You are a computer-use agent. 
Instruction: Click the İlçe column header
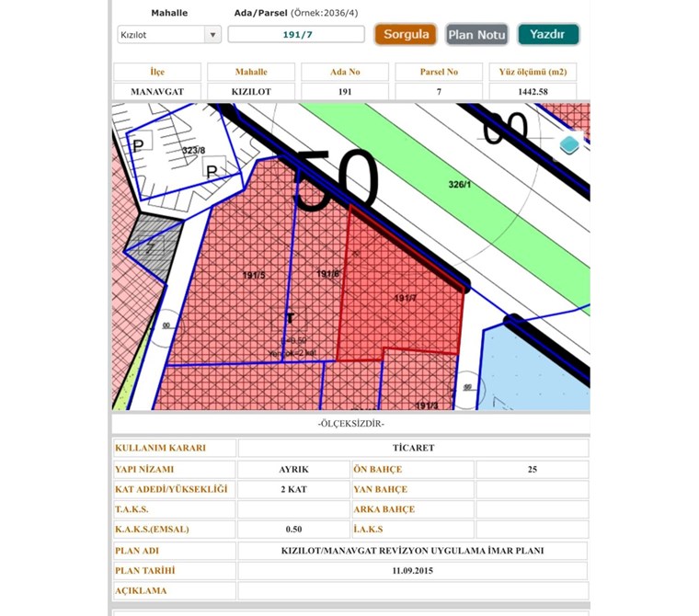point(157,72)
